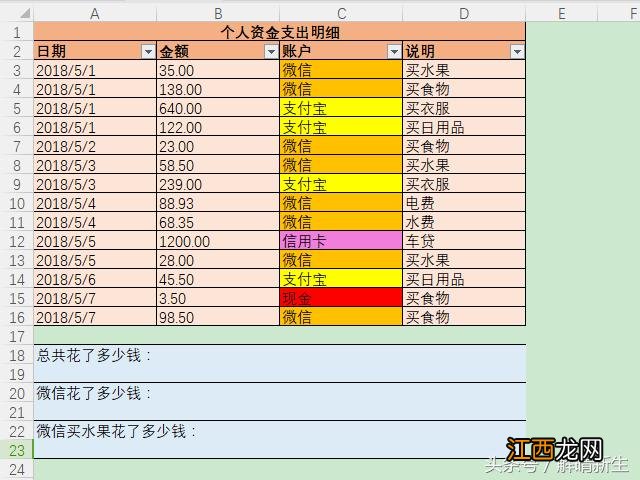Open the 说明 filter dropdown arrow
The image size is (640, 480).
coord(517,52)
